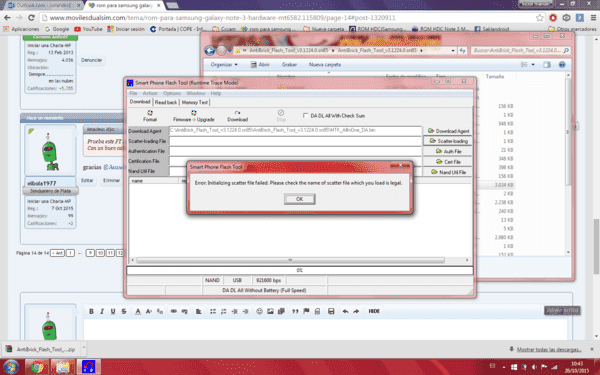600x375 pixels.
Task: Click the Chrome icon on the taskbar
Action: pos(37,367)
